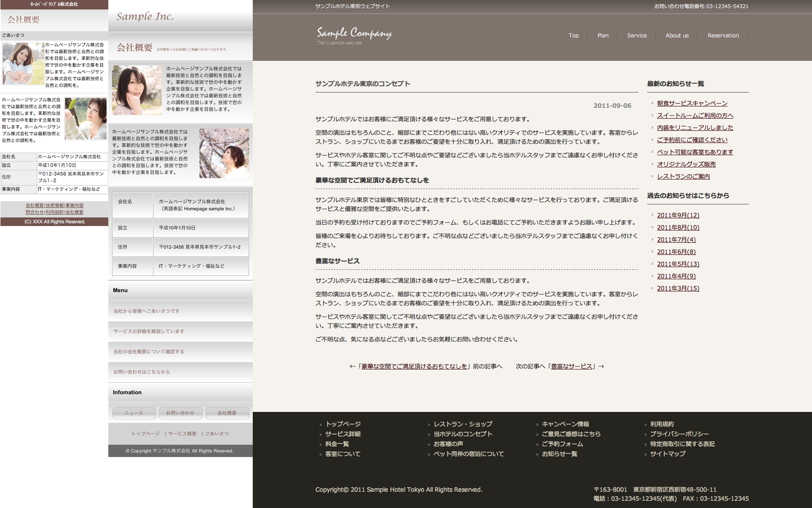812x508 pixels.
Task: Open the Reservation navigation item
Action: [723, 36]
